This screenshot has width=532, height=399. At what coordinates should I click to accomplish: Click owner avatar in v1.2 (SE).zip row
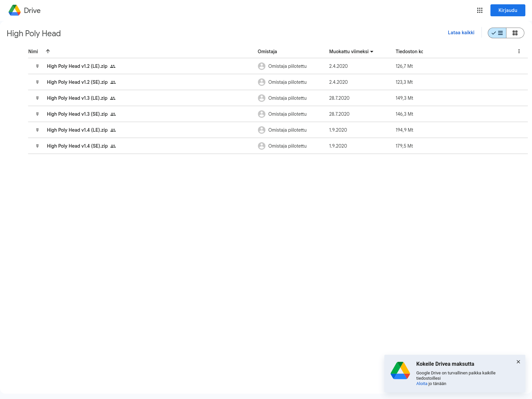(262, 82)
